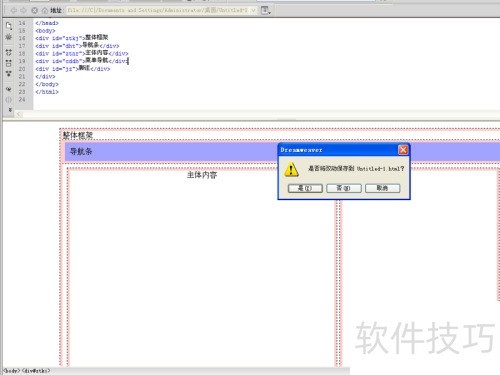Click the select parent tag icon
This screenshot has height=375, width=500.
tap(9, 89)
